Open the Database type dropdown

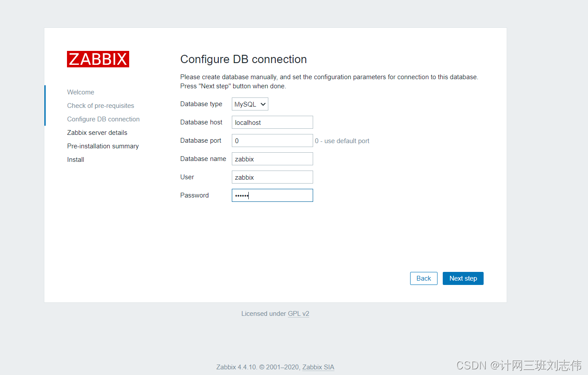[x=250, y=104]
